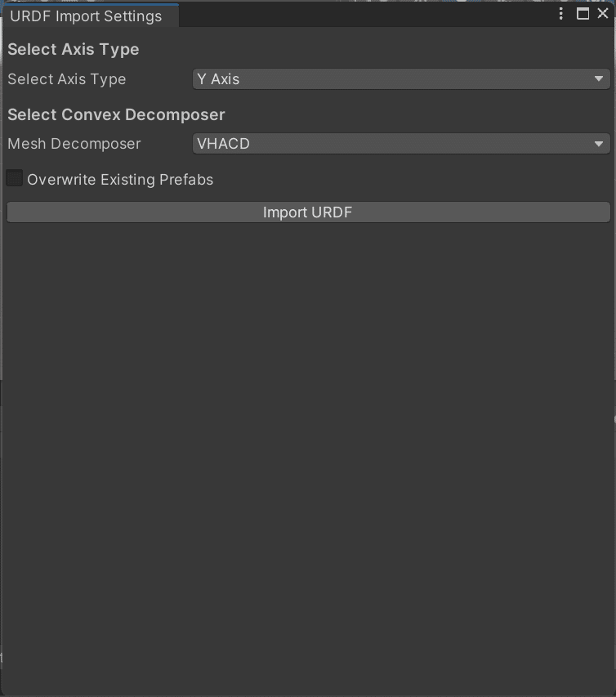The width and height of the screenshot is (616, 697).
Task: Click the Overwrite Existing Prefabs label text
Action: click(120, 180)
